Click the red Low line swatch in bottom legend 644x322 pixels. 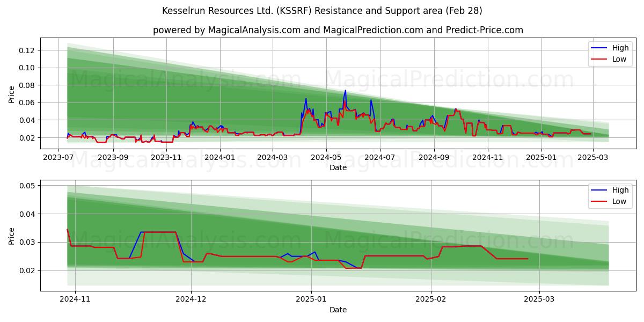click(599, 202)
